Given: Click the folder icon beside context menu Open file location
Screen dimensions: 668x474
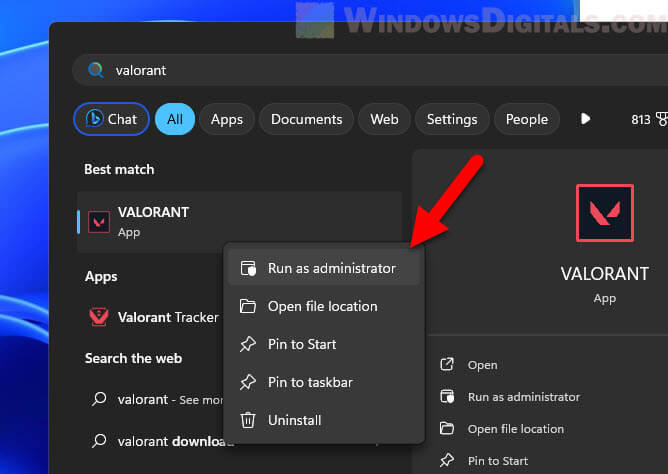Looking at the screenshot, I should point(248,306).
